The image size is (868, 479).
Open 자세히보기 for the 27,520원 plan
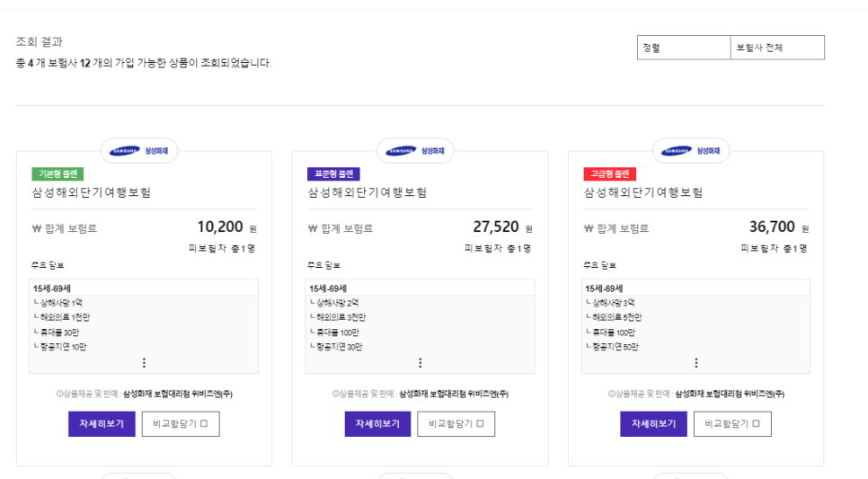point(377,423)
